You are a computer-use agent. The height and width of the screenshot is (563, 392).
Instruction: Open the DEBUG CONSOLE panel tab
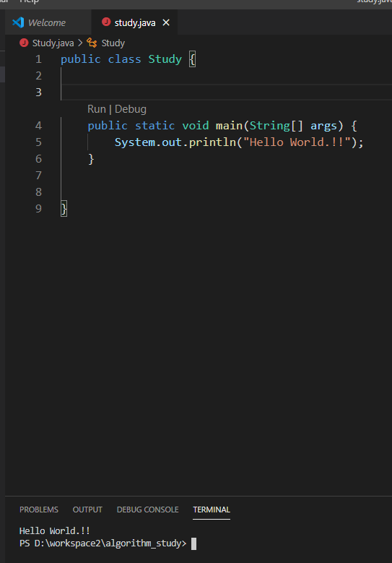(148, 510)
